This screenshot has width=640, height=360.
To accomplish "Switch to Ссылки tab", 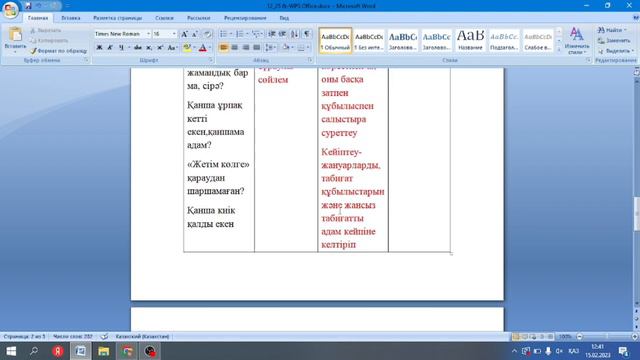I will point(164,18).
